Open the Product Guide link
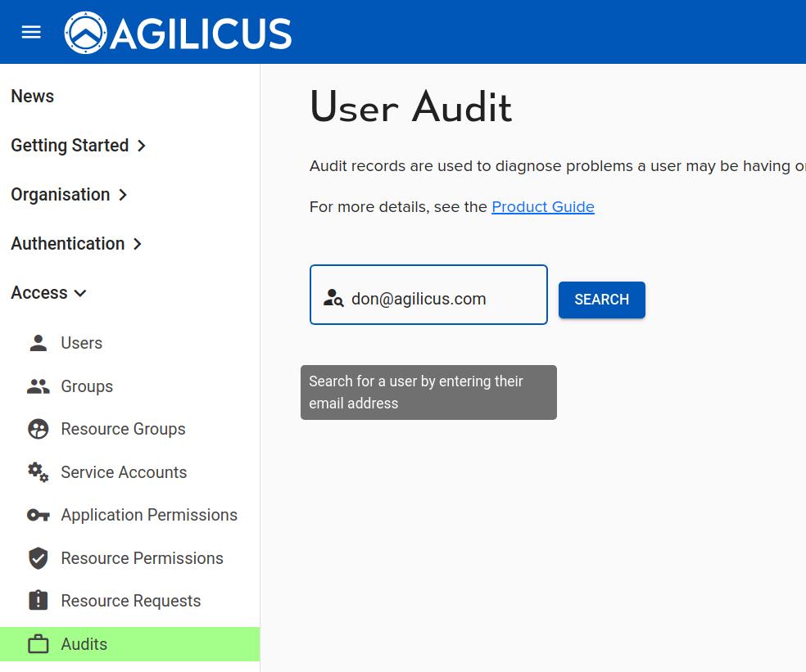This screenshot has width=806, height=672. pyautogui.click(x=542, y=207)
